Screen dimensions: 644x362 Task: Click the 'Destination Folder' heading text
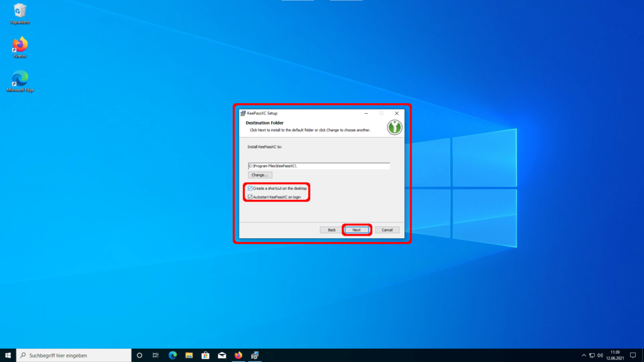[x=265, y=123]
